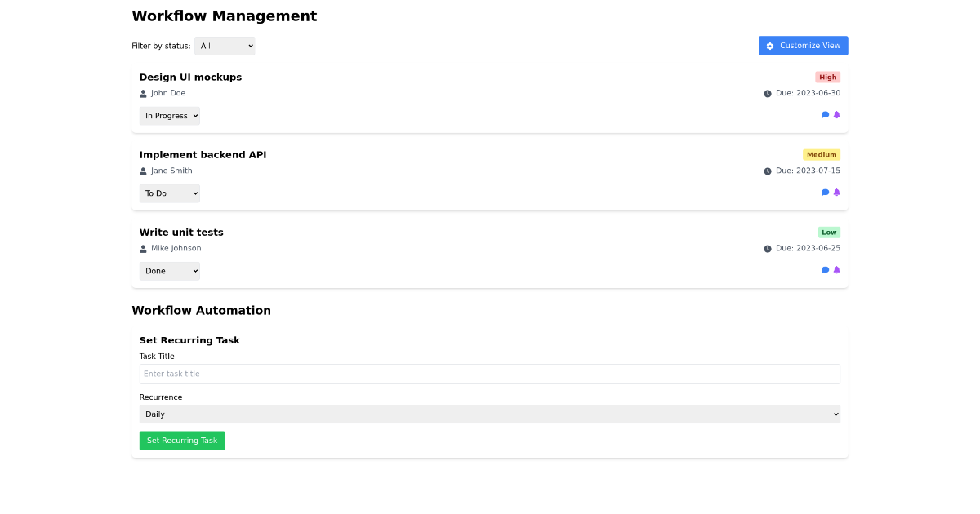Image resolution: width=980 pixels, height=514 pixels.
Task: Click the person icon next to Jane Smith
Action: click(144, 171)
